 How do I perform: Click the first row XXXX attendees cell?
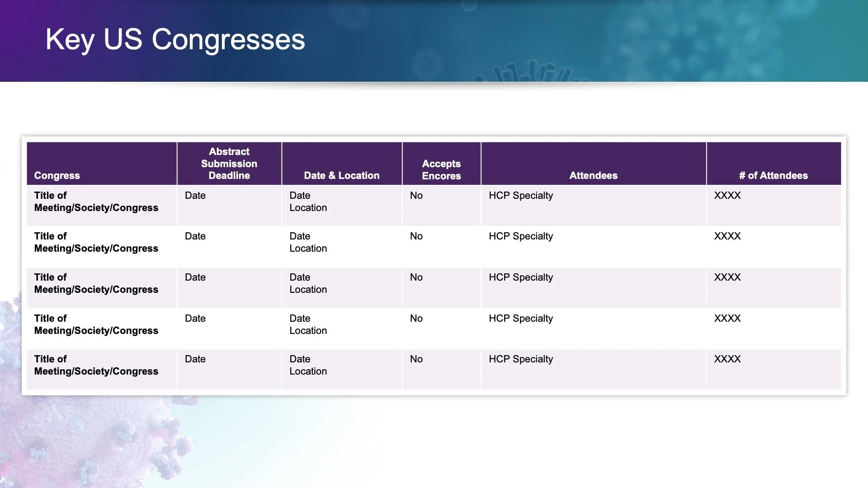point(727,196)
